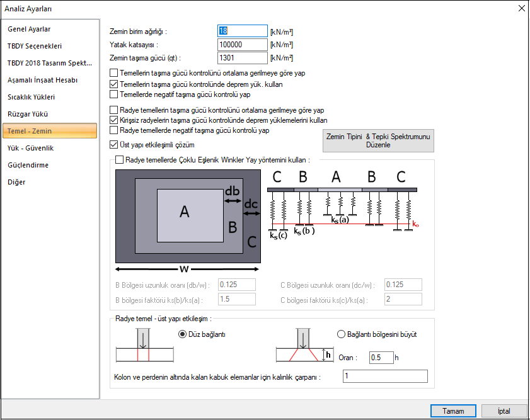Click the Zemin birim ağırlığı input field

242,31
